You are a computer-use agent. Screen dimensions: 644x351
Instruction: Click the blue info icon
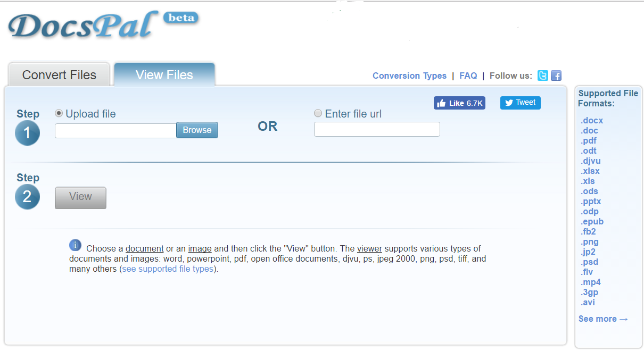coord(75,245)
